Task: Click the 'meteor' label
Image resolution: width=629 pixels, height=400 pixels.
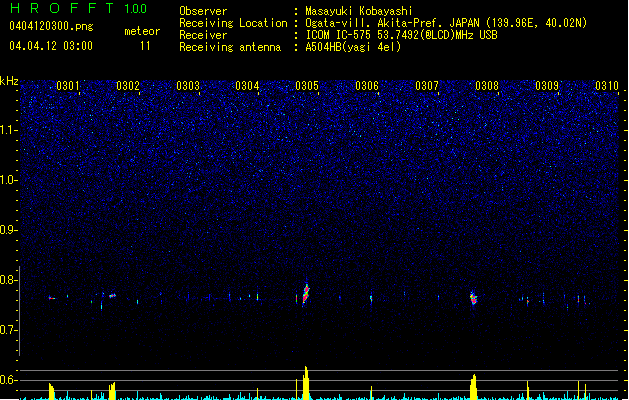Action: tap(142, 31)
